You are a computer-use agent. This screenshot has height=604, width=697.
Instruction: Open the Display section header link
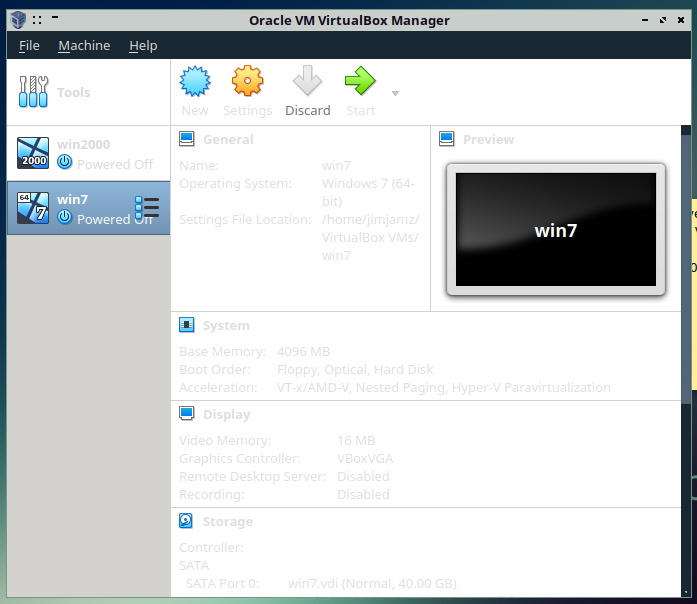[227, 415]
